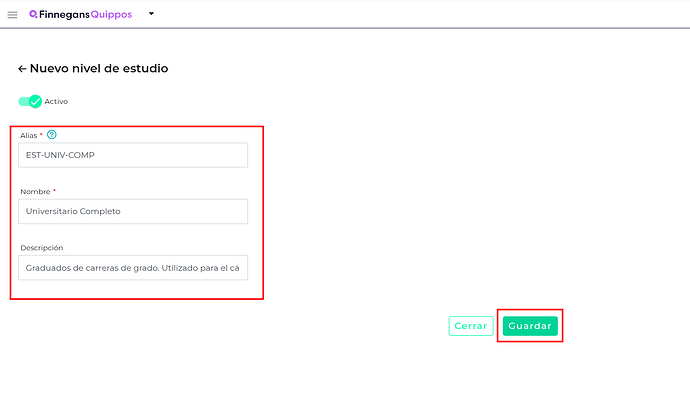690x414 pixels.
Task: Select the Nombre field with Universitario Completo
Action: [133, 211]
